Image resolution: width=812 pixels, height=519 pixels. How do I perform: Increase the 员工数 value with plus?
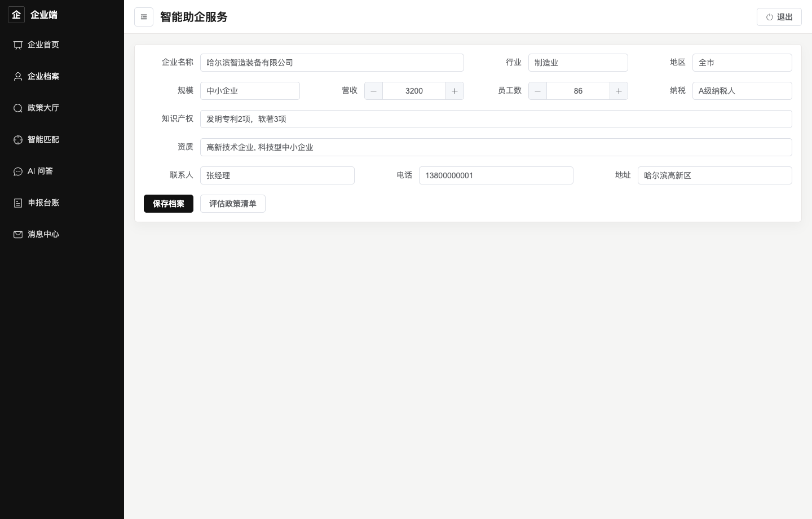pyautogui.click(x=619, y=91)
